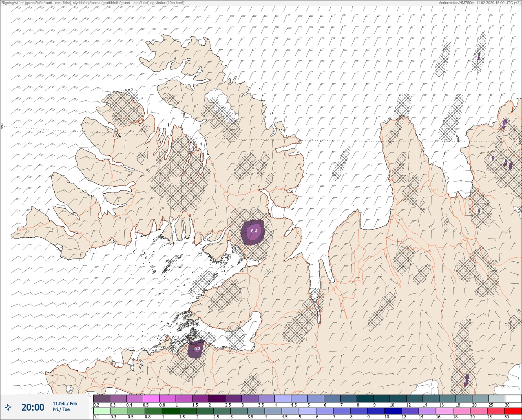Click the '0.4' value in the snow legend

(129, 405)
